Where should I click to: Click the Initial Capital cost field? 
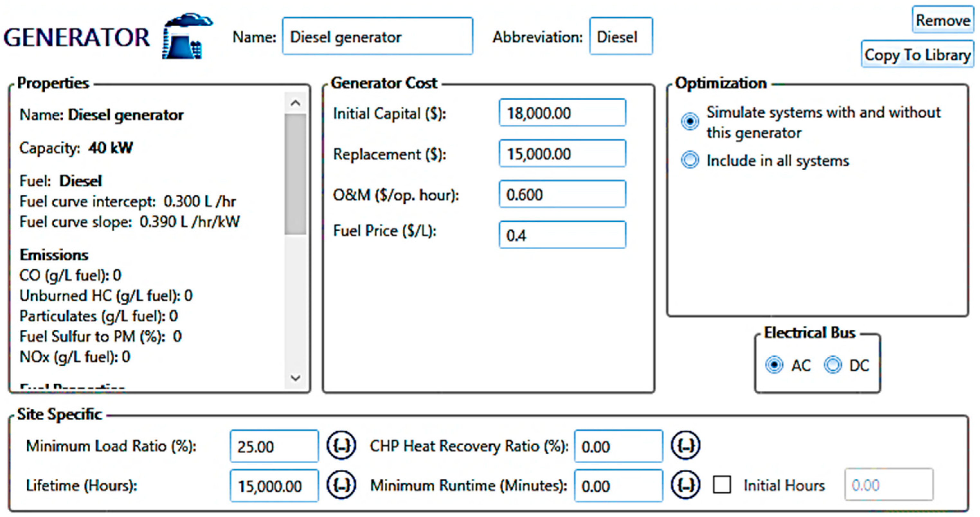562,113
